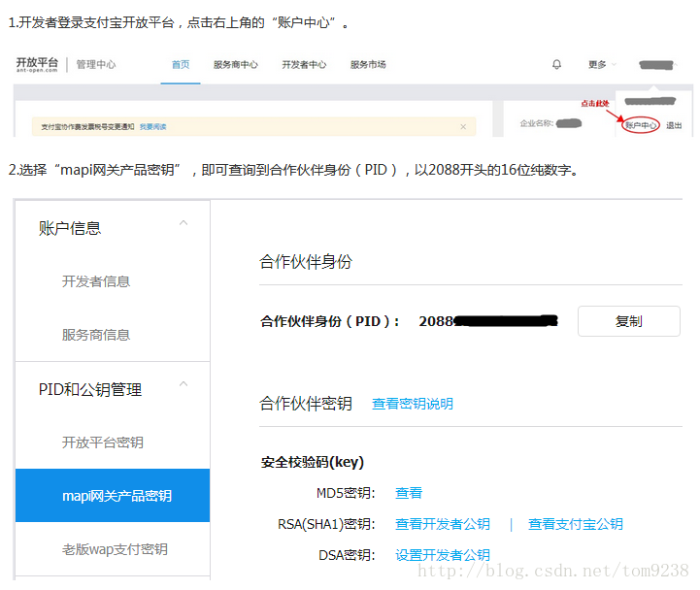Select 开发者信息 in sidebar
Image resolution: width=700 pixels, height=590 pixels.
tap(96, 281)
